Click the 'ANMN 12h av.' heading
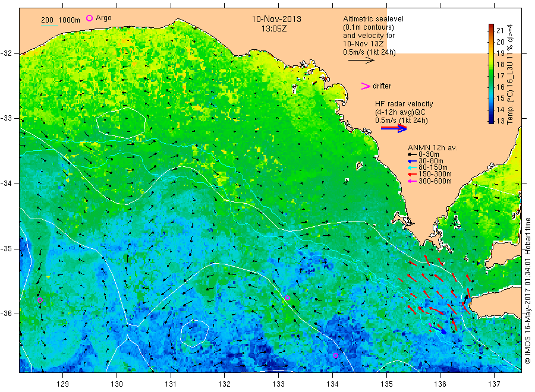This screenshot has width=535, height=392. click(432, 148)
